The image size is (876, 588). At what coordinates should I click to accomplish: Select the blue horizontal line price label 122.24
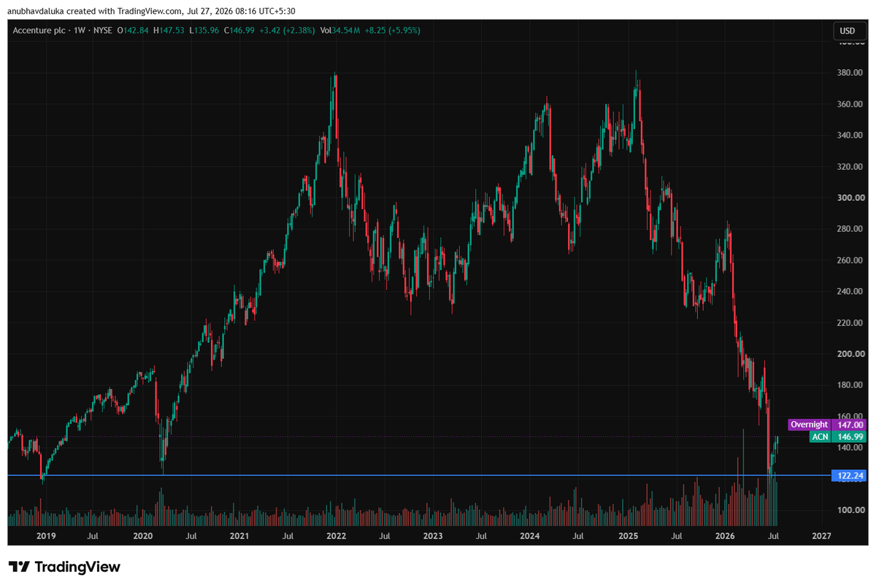click(848, 476)
